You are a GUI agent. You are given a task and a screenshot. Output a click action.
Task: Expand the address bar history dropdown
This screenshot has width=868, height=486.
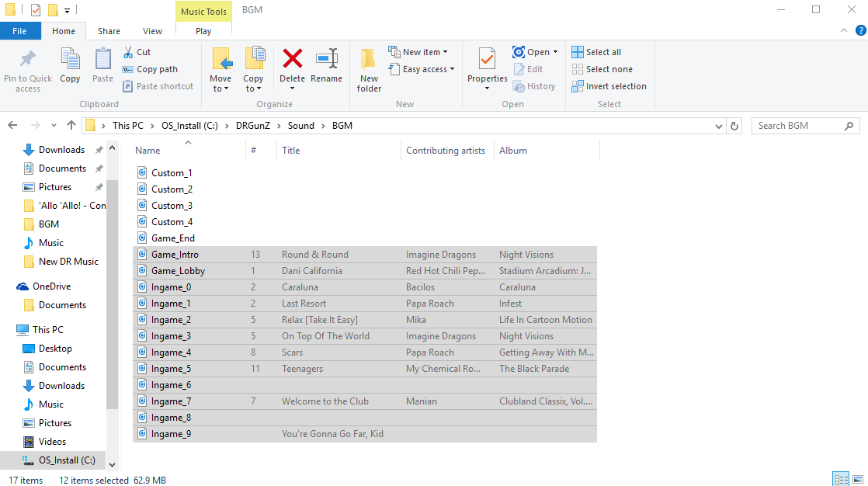click(x=718, y=126)
